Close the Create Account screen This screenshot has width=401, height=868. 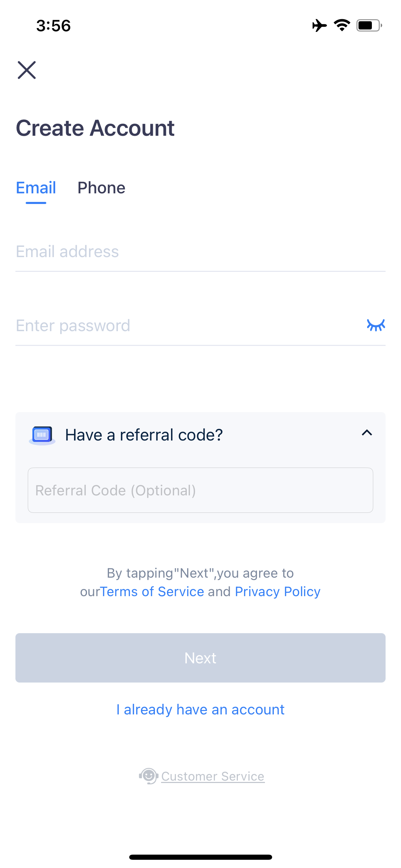point(27,70)
